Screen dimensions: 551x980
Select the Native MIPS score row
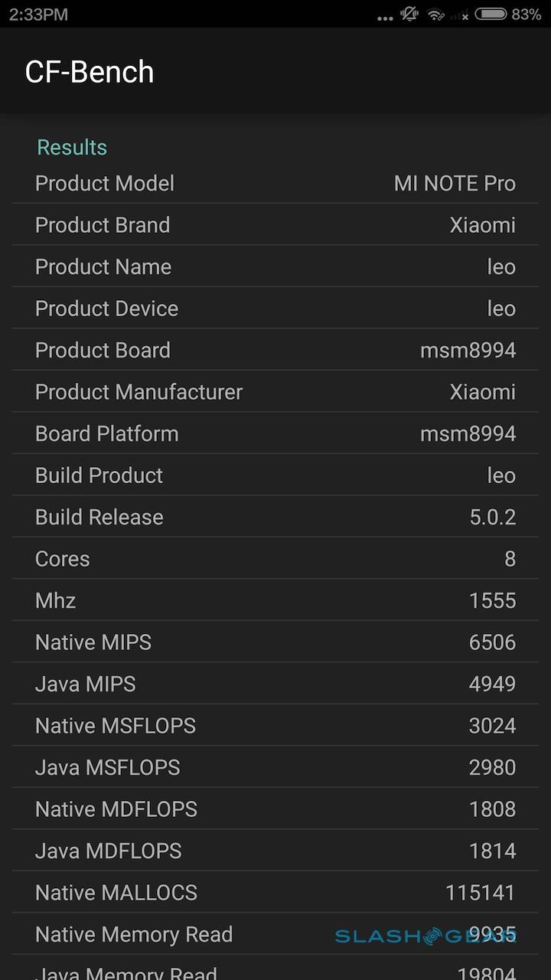275,642
